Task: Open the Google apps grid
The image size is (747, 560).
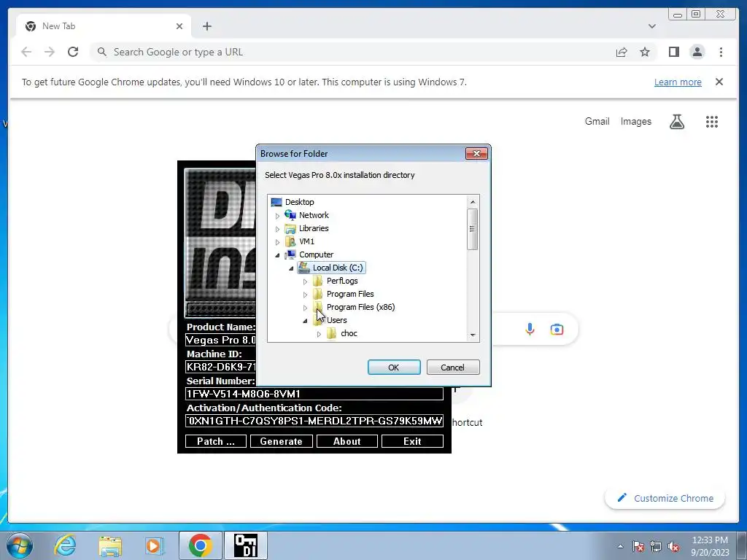Action: [711, 122]
